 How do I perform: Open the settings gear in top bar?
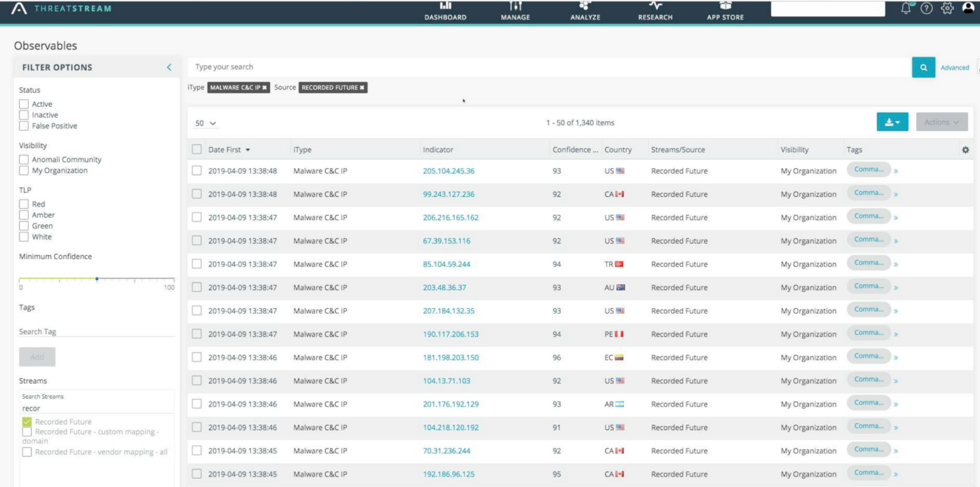click(x=947, y=8)
